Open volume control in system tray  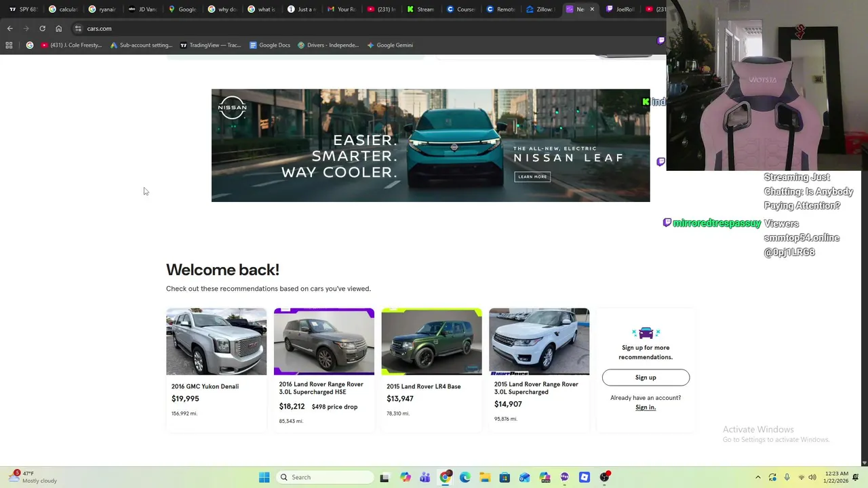(812, 477)
